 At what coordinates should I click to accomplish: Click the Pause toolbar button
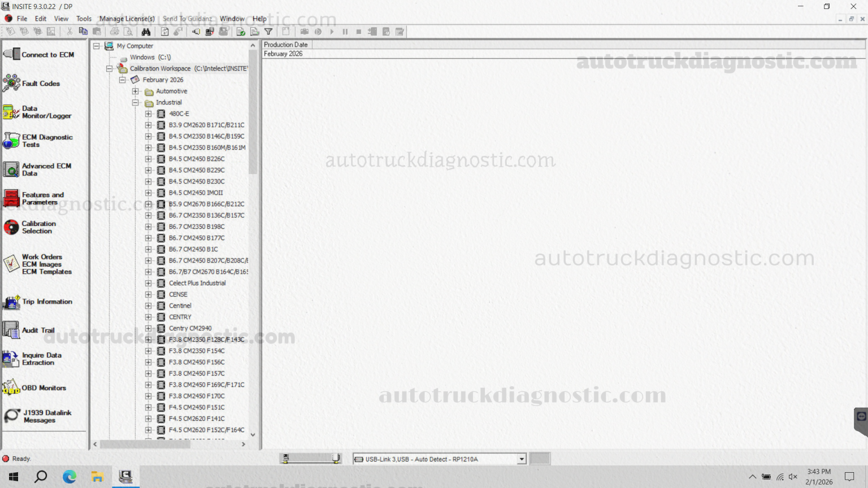click(x=345, y=32)
